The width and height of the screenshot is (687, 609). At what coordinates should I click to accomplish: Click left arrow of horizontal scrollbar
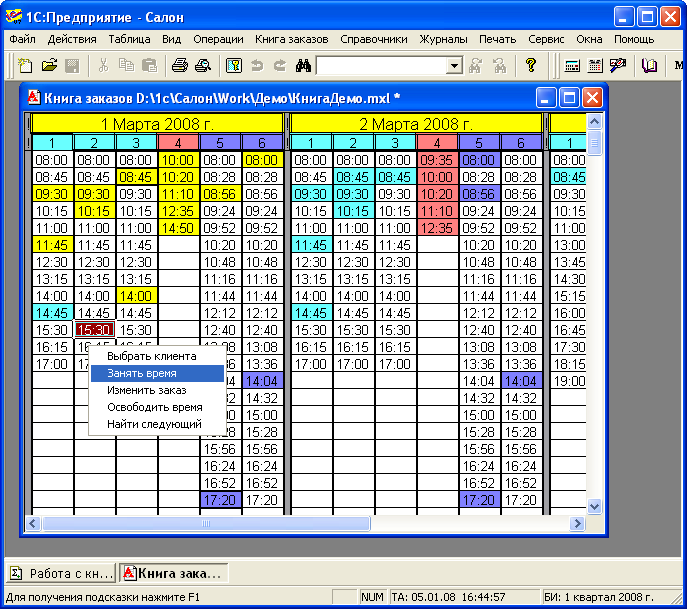[x=33, y=523]
